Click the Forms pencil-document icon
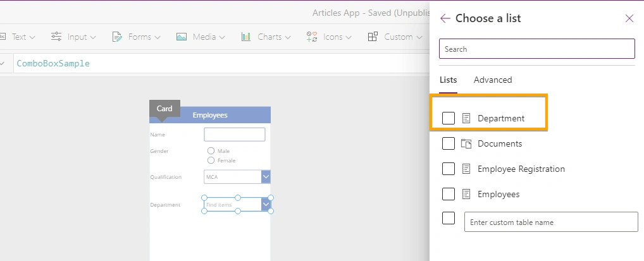Image resolution: width=644 pixels, height=261 pixels. coord(117,37)
